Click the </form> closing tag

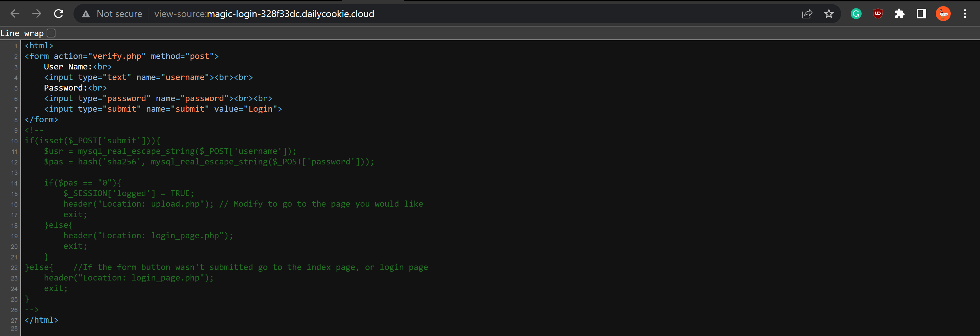pos(42,119)
